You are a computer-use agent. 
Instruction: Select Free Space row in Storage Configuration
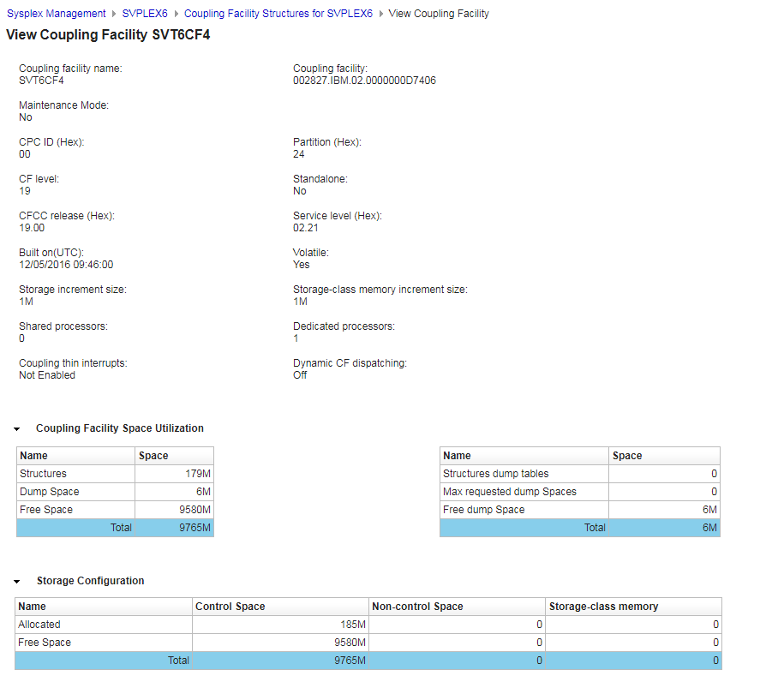(x=368, y=643)
